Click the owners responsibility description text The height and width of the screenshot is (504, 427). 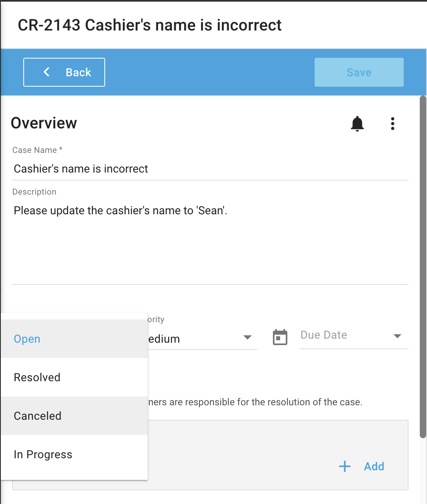(255, 402)
